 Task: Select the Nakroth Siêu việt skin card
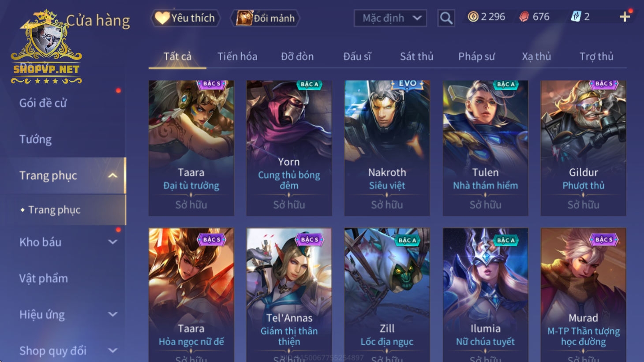pyautogui.click(x=387, y=148)
